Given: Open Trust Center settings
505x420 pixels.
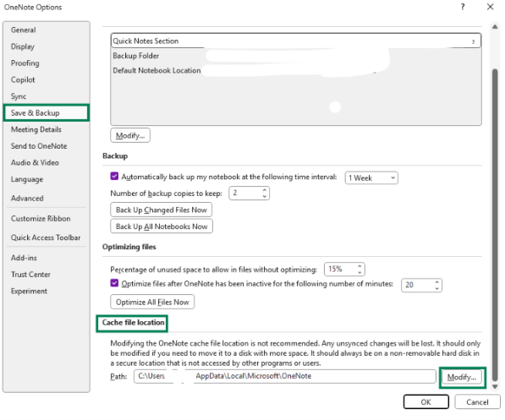Looking at the screenshot, I should (x=30, y=275).
